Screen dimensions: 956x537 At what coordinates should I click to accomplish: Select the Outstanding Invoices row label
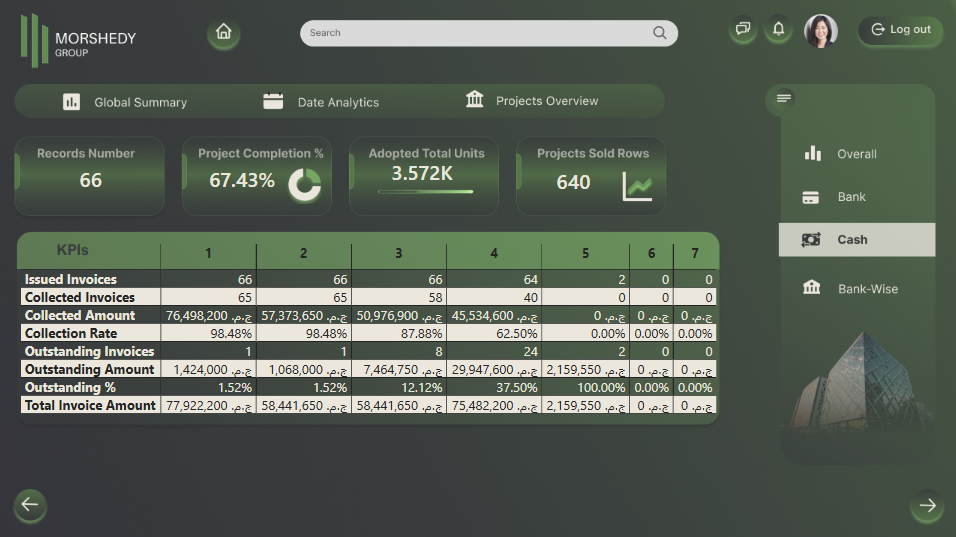[x=90, y=351]
